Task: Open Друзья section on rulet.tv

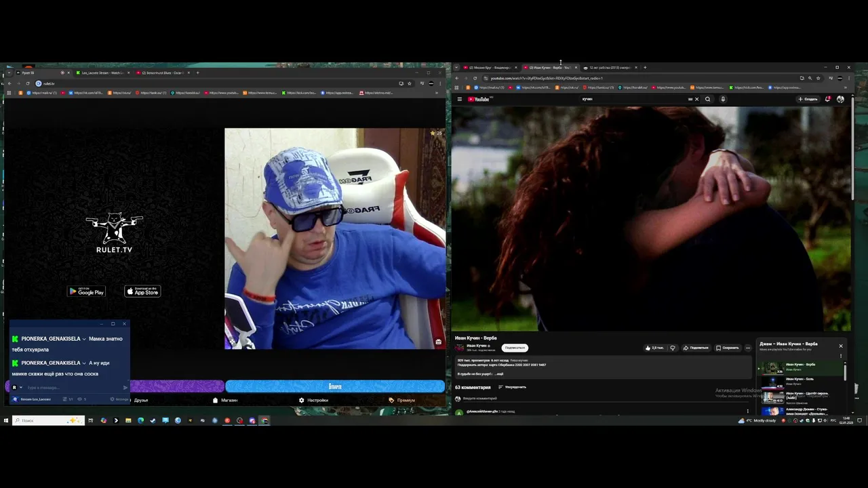Action: click(140, 400)
